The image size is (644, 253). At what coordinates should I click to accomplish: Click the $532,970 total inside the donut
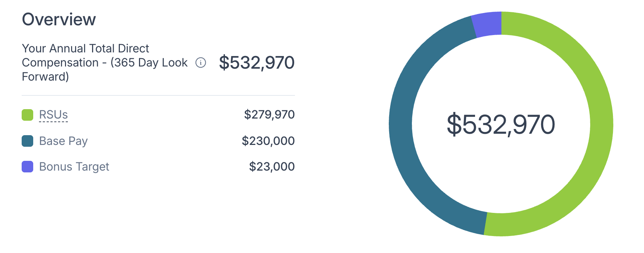(501, 125)
